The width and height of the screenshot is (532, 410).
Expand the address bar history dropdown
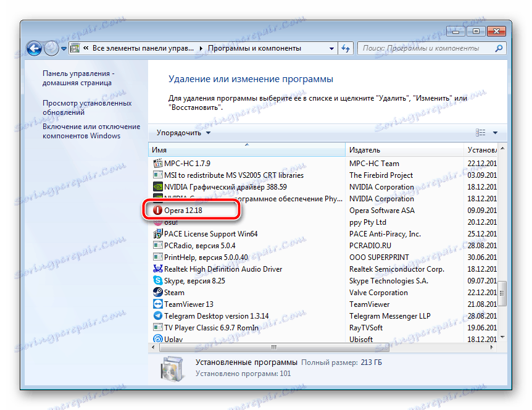(x=331, y=49)
